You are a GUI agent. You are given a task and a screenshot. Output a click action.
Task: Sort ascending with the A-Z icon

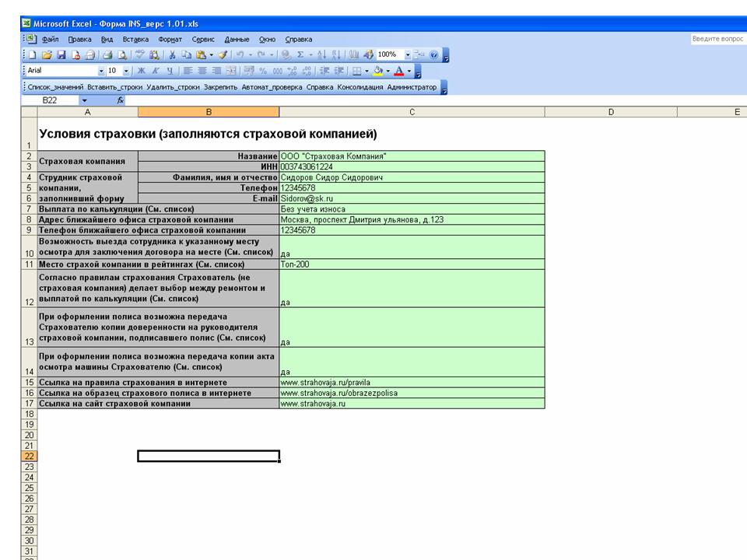(x=321, y=54)
